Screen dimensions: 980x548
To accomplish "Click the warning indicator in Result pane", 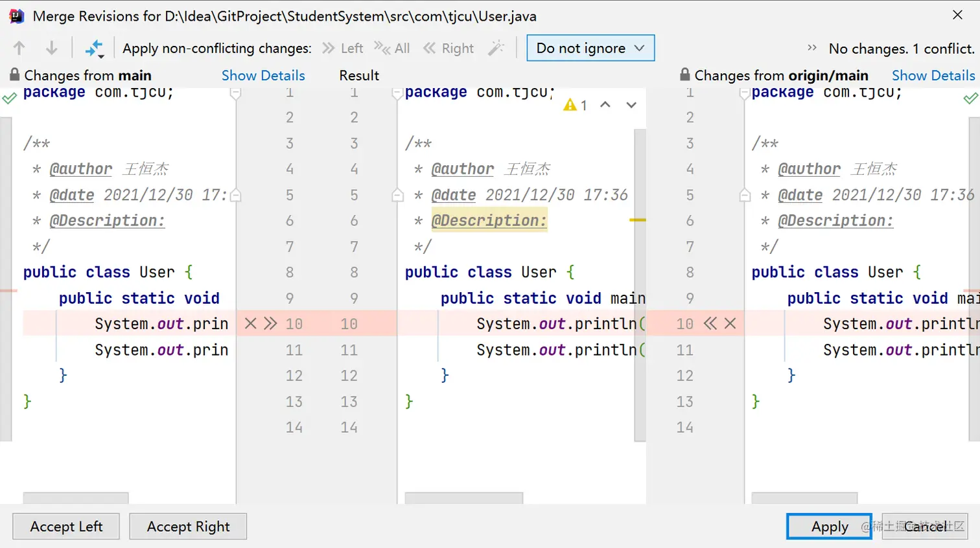I will point(575,105).
